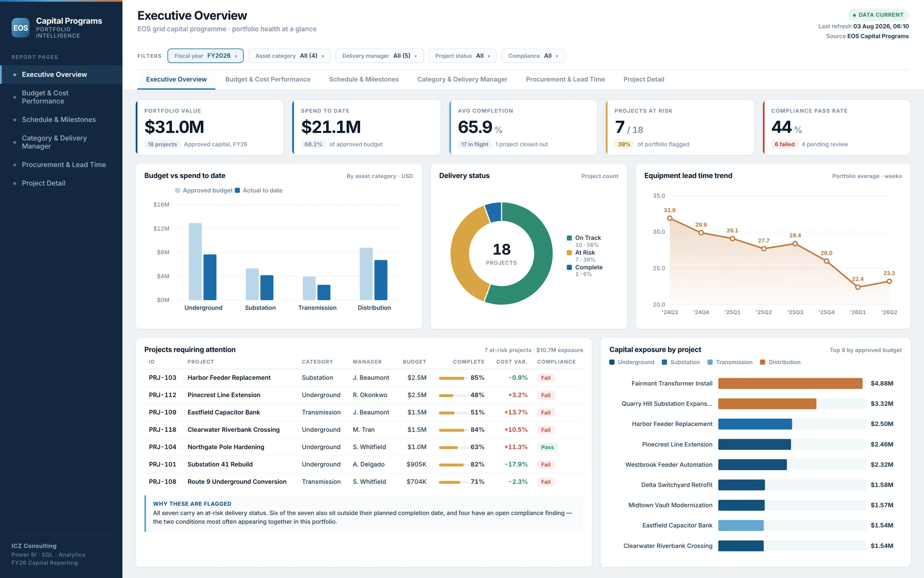Click the Underground approved budget bar
The image size is (924, 578).
click(x=195, y=261)
